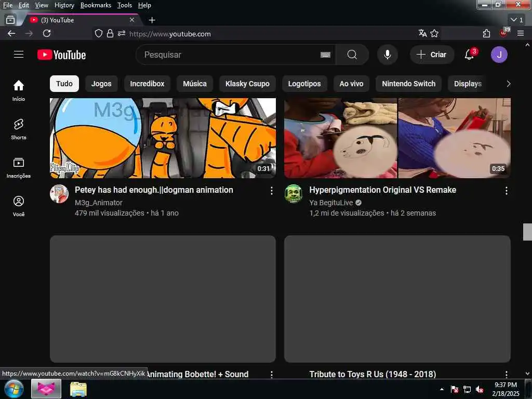Image resolution: width=532 pixels, height=399 pixels.
Task: Open the M3g_Animator channel name link
Action: tap(98, 203)
